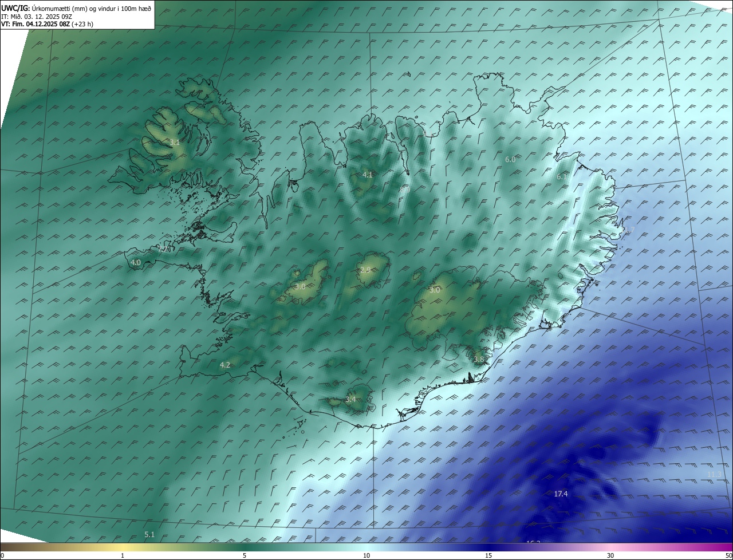Click the 4.0 value on the Snæfellsnes peninsula
This screenshot has height=560, width=733.
click(136, 262)
